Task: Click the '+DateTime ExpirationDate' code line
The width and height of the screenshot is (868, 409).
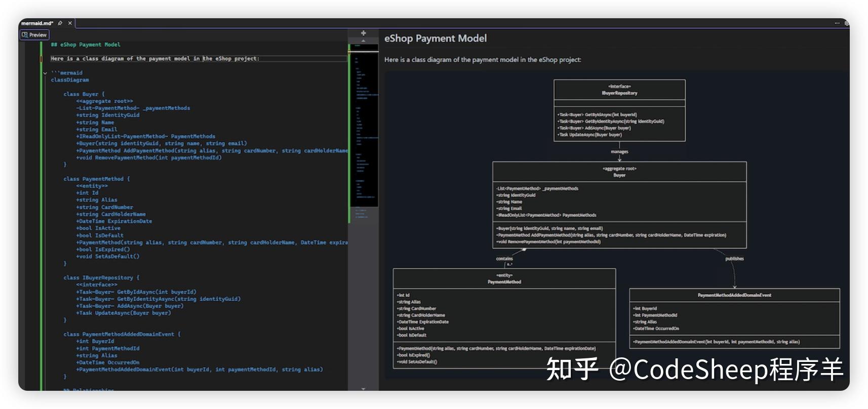Action: click(x=114, y=221)
